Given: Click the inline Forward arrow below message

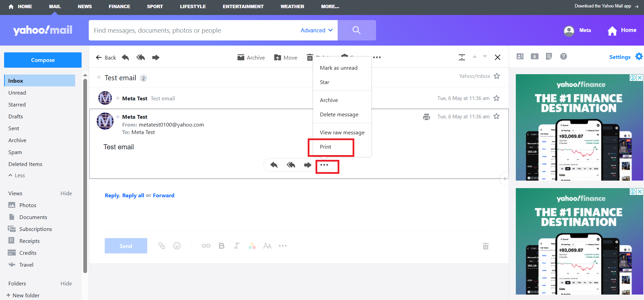Looking at the screenshot, I should 308,165.
